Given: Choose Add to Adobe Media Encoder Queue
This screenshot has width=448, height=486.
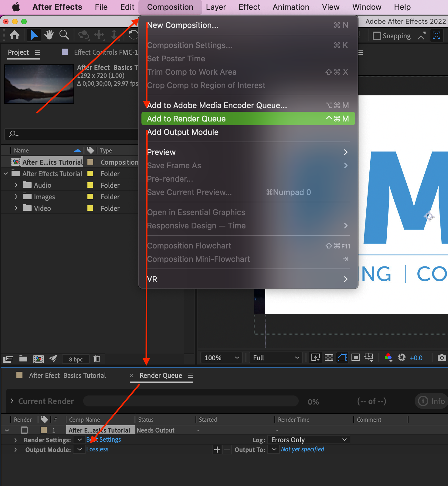Looking at the screenshot, I should coord(248,105).
